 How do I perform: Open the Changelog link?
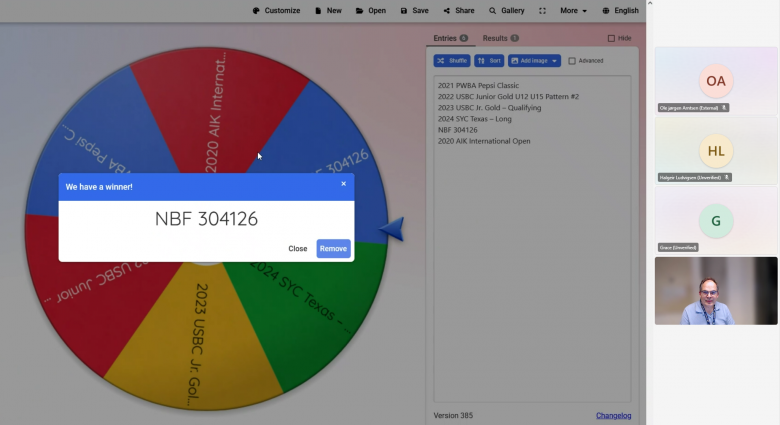click(x=613, y=415)
